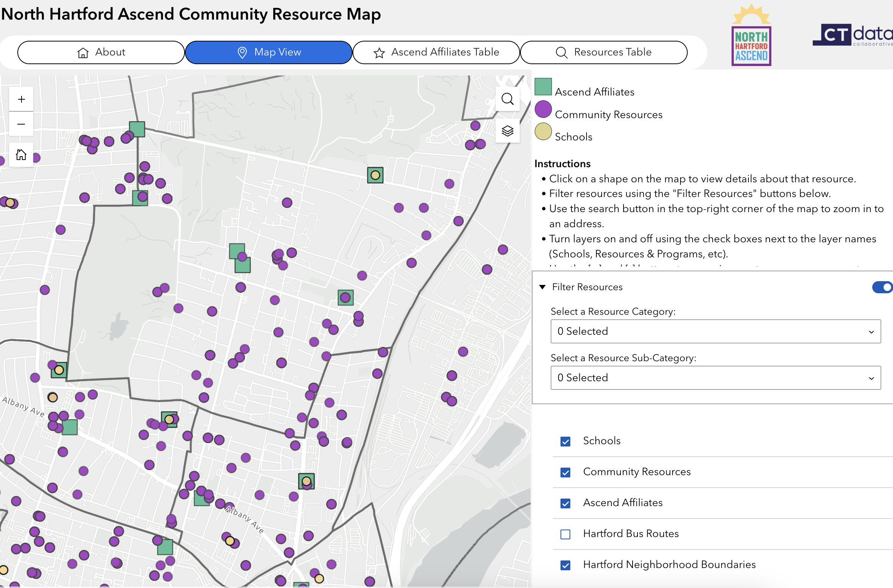Viewport: 893px width, 588px height.
Task: Uncheck the Schools layer checkbox
Action: (x=565, y=441)
